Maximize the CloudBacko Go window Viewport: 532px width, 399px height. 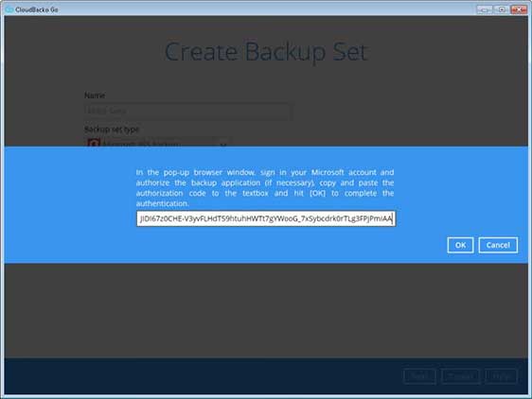coord(502,9)
